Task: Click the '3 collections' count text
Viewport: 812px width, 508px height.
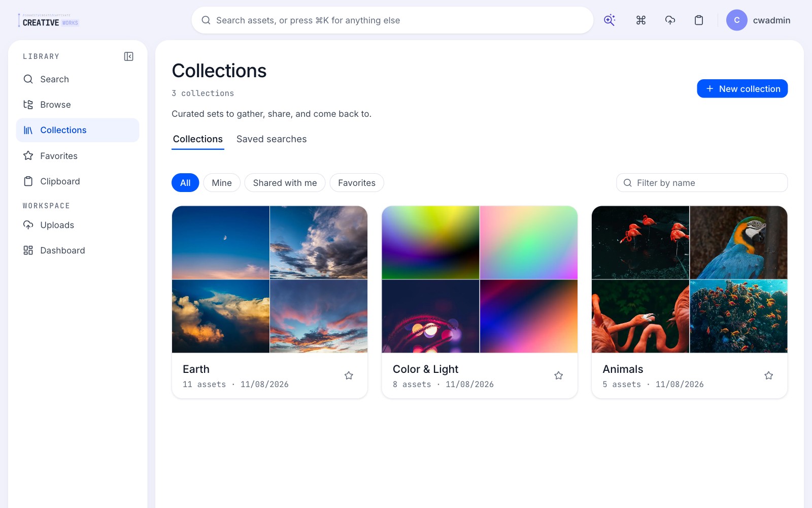Action: click(x=203, y=93)
